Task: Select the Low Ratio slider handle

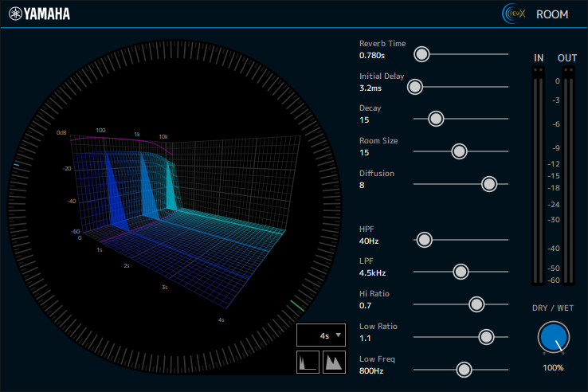Action: [x=486, y=336]
